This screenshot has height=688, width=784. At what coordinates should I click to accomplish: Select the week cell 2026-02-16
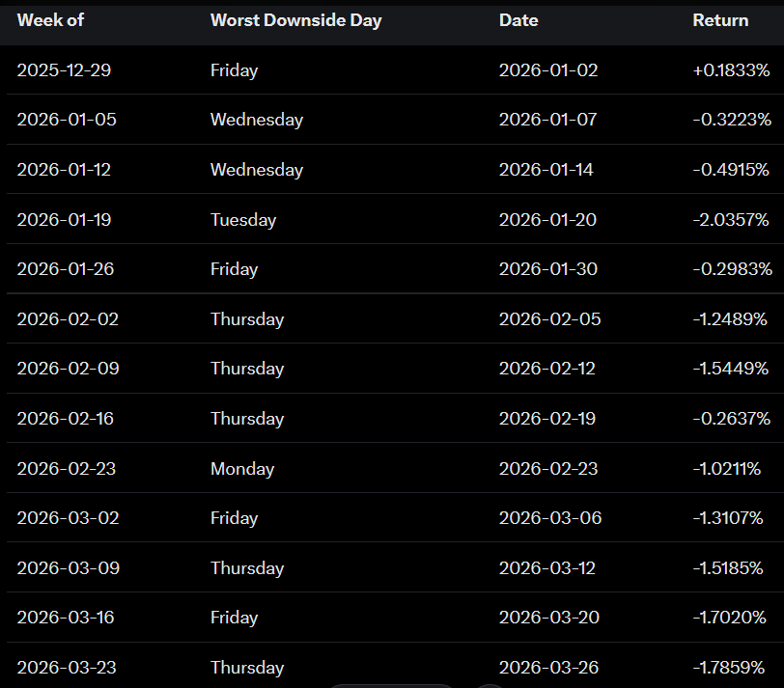66,418
